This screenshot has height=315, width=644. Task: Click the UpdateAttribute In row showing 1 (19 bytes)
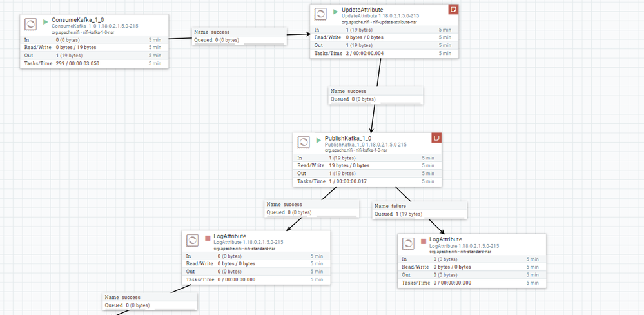[x=384, y=30]
